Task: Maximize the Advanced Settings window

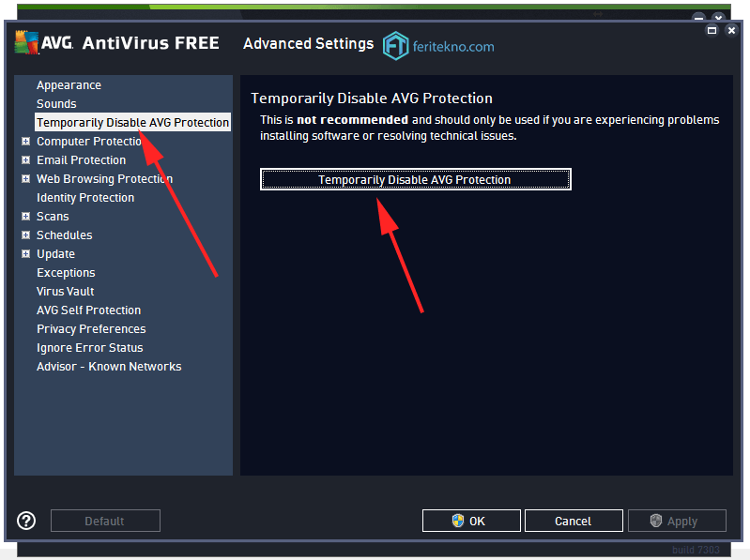Action: 712,31
